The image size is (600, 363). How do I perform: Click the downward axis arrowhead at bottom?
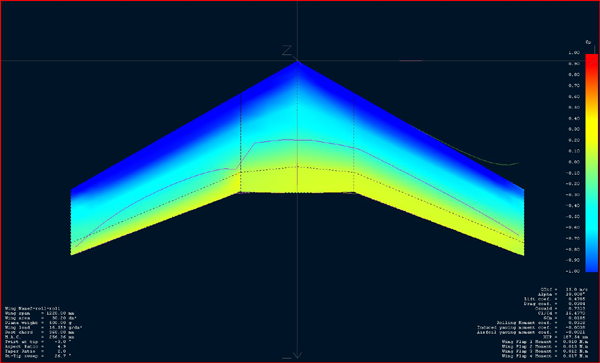click(x=298, y=355)
